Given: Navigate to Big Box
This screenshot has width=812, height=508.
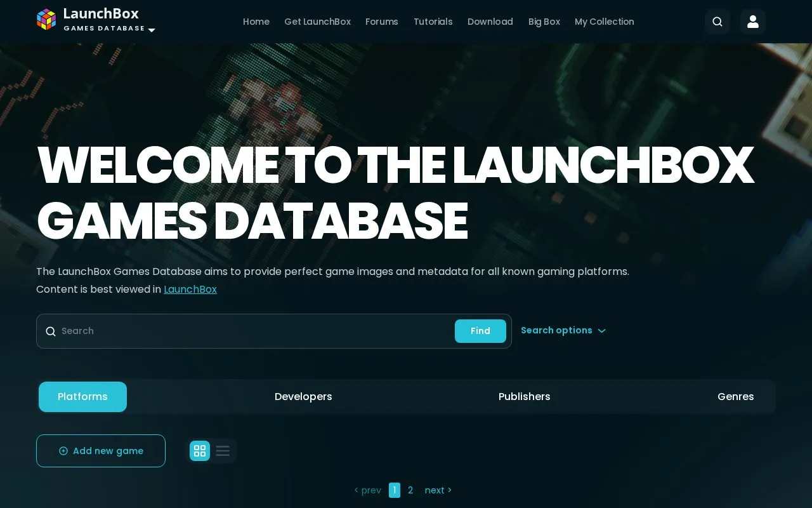Looking at the screenshot, I should [x=544, y=22].
